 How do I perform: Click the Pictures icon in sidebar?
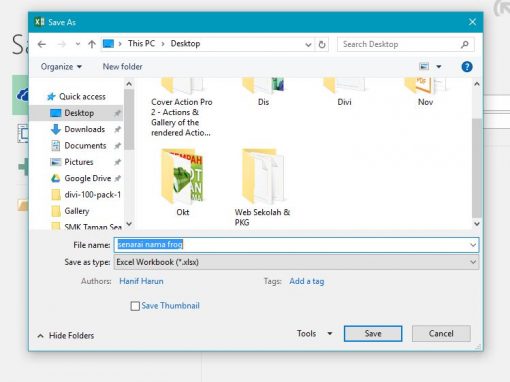pyautogui.click(x=56, y=162)
